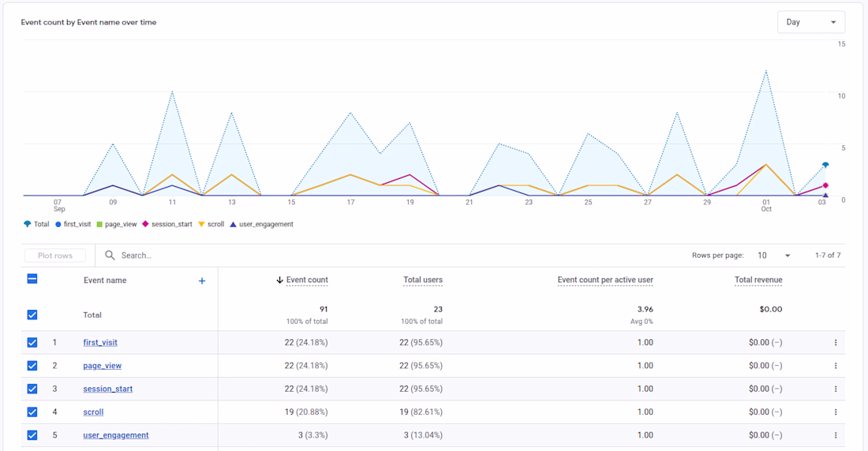Click the Plot rows button
Viewport: 868px width, 451px height.
[55, 255]
